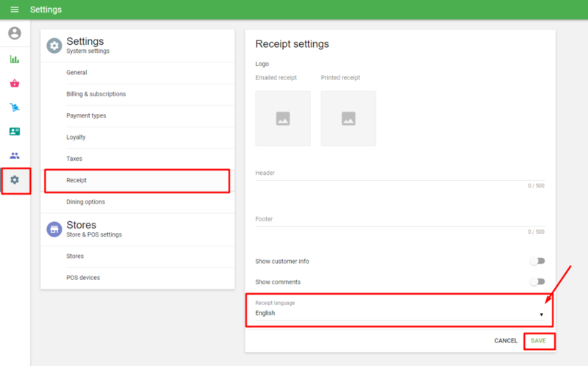588x366 pixels.
Task: Upload a Printed receipt logo image
Action: coord(348,118)
